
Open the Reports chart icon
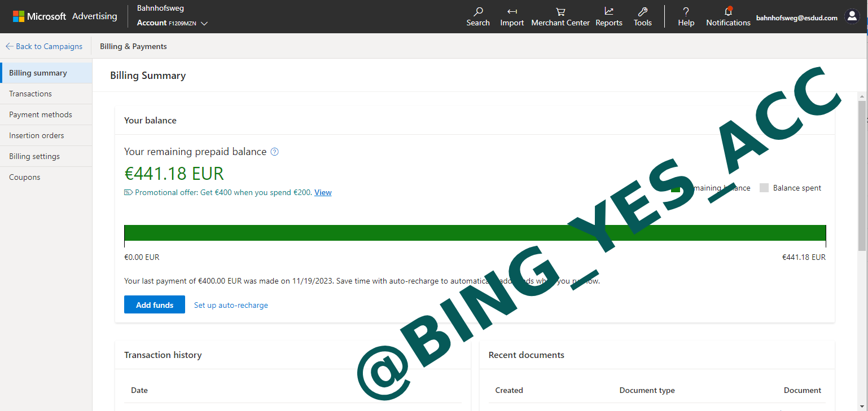(609, 12)
